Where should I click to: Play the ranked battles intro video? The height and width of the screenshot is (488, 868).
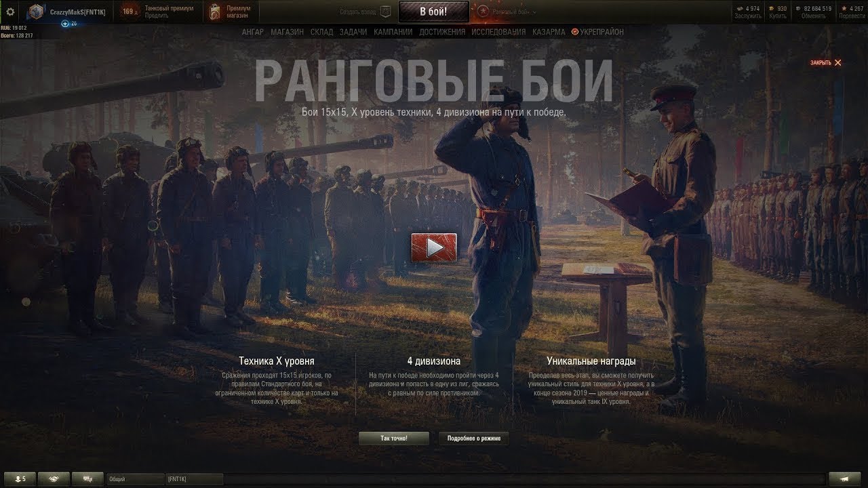(x=434, y=247)
